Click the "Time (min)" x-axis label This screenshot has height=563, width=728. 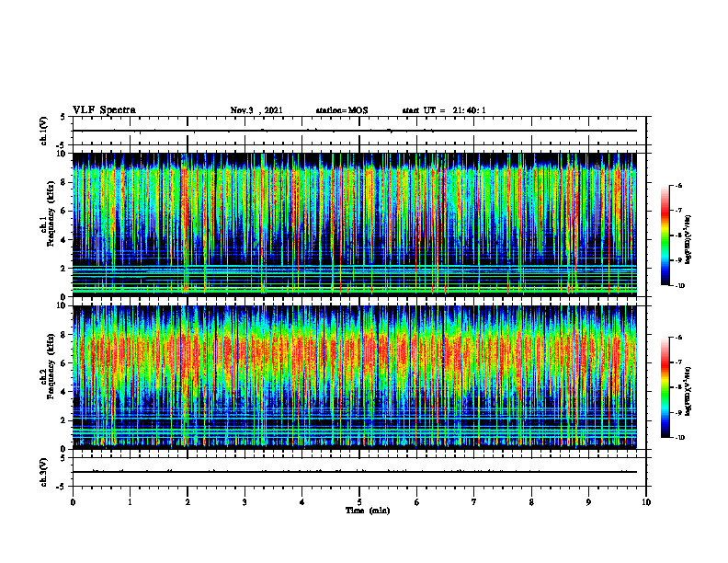368,511
